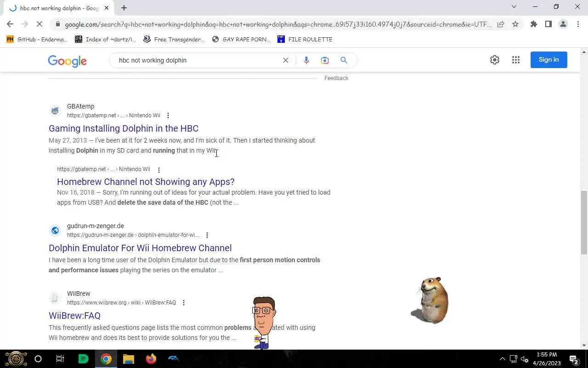
Task: Open a new browser tab
Action: tap(124, 7)
